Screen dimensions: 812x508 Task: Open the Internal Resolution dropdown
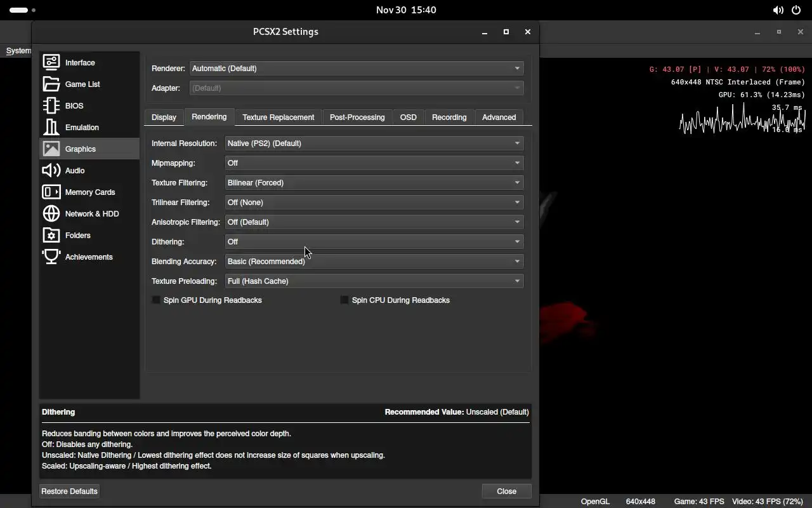(x=374, y=143)
